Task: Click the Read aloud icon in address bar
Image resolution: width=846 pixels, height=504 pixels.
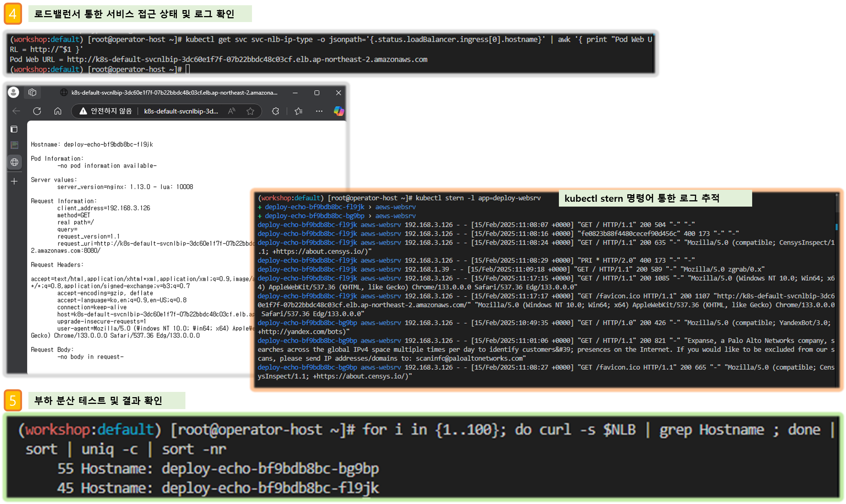Action: pos(232,111)
